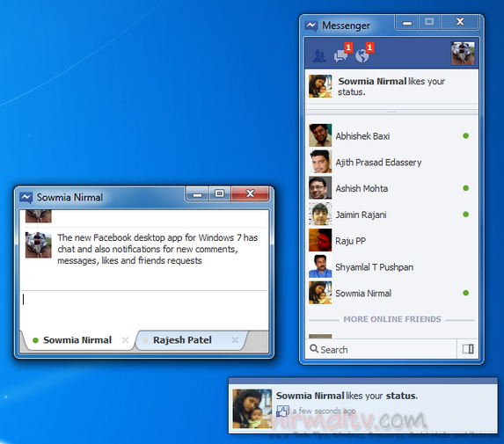504x444 pixels.
Task: Click the chat message about Facebook desktop app
Action: [x=157, y=249]
